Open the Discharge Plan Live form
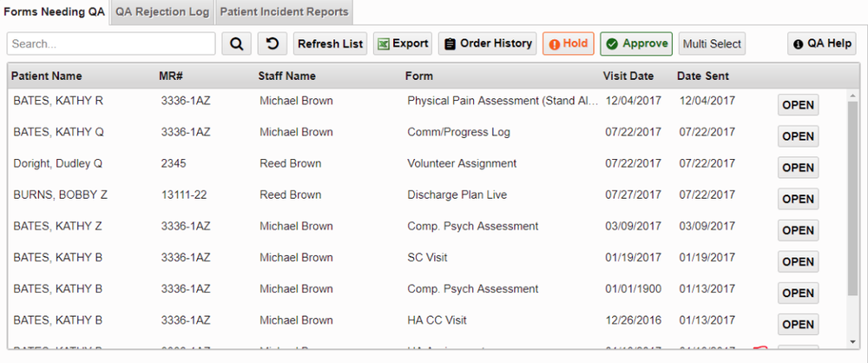The width and height of the screenshot is (868, 363). coord(799,200)
